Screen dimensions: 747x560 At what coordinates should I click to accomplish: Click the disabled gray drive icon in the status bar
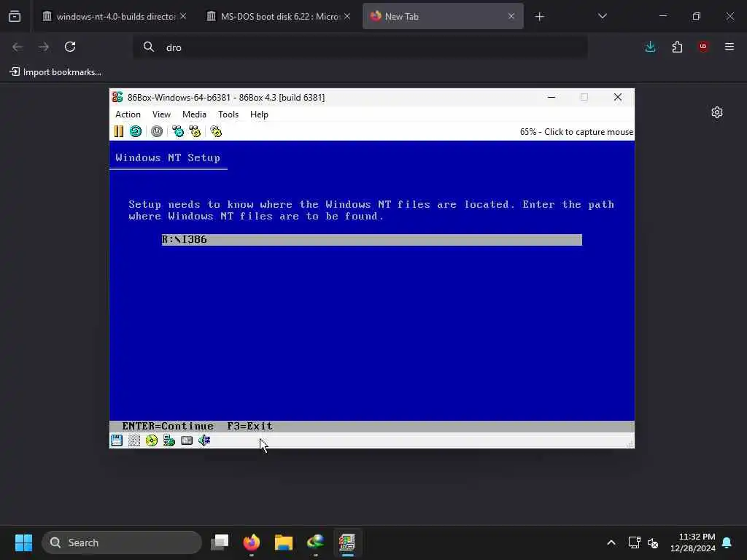[134, 440]
